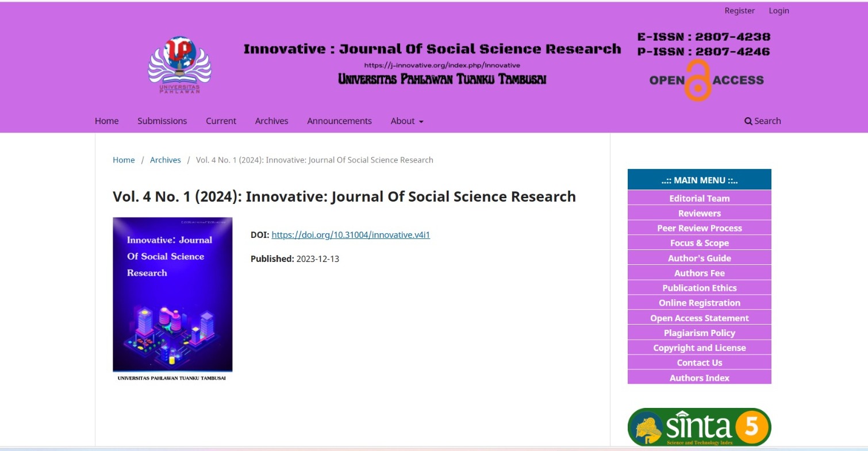The image size is (868, 451).
Task: Open the Plagiarism Policy page
Action: pos(699,333)
